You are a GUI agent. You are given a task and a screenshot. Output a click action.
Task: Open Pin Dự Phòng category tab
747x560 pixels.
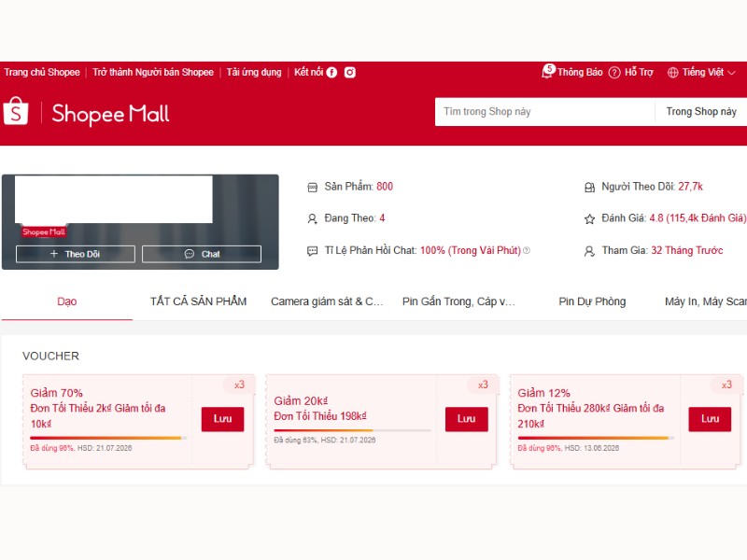coord(592,301)
